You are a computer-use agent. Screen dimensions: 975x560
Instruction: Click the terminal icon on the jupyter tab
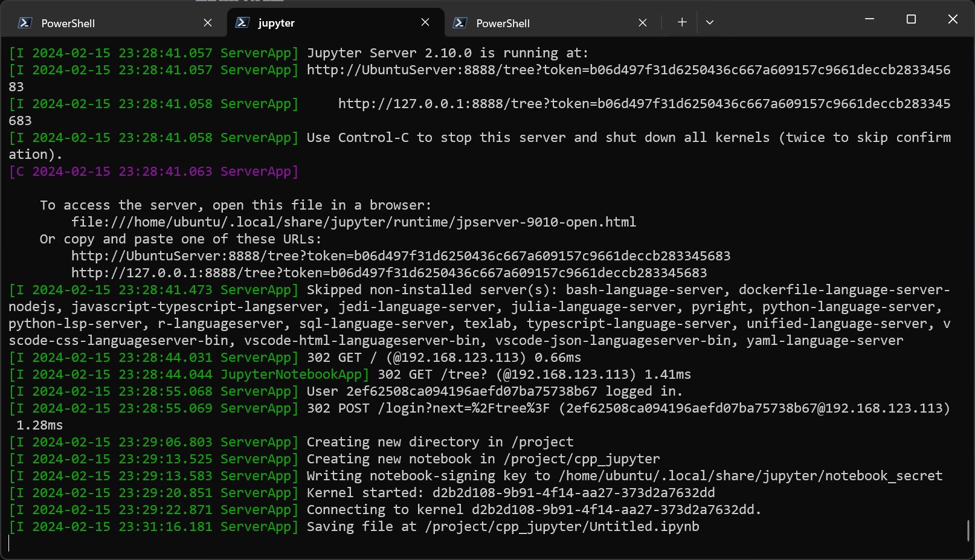[242, 22]
